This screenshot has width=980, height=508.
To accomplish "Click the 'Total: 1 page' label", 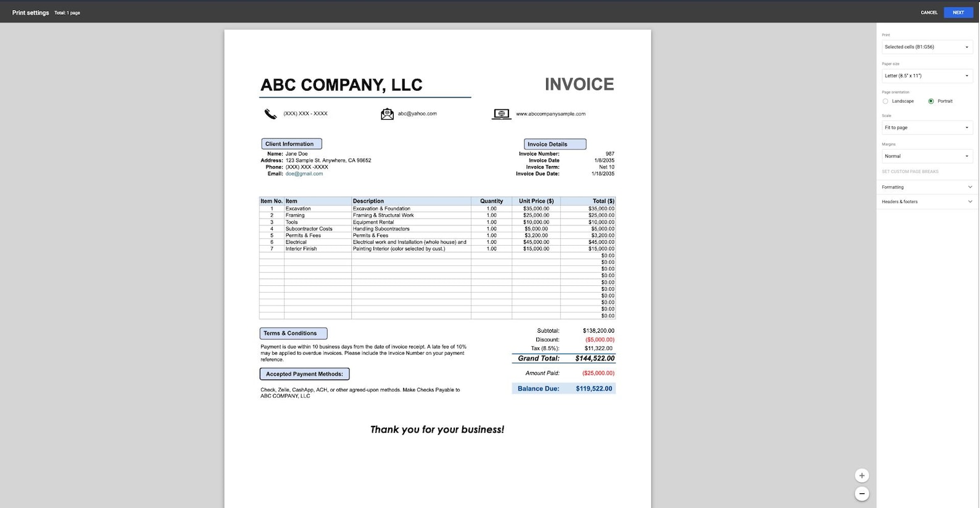I will [x=67, y=12].
